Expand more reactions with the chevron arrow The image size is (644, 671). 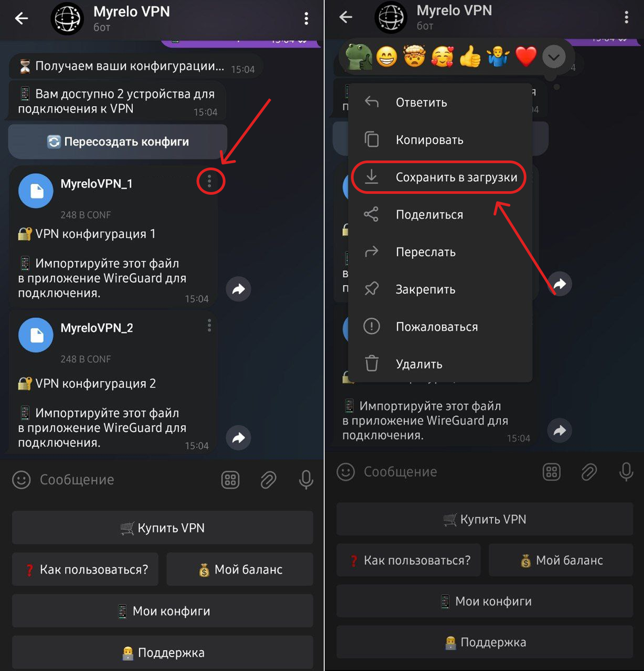554,57
